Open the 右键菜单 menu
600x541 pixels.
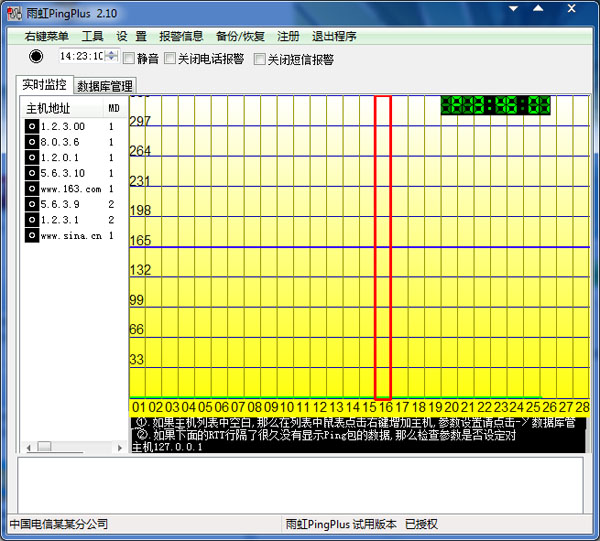(x=46, y=36)
